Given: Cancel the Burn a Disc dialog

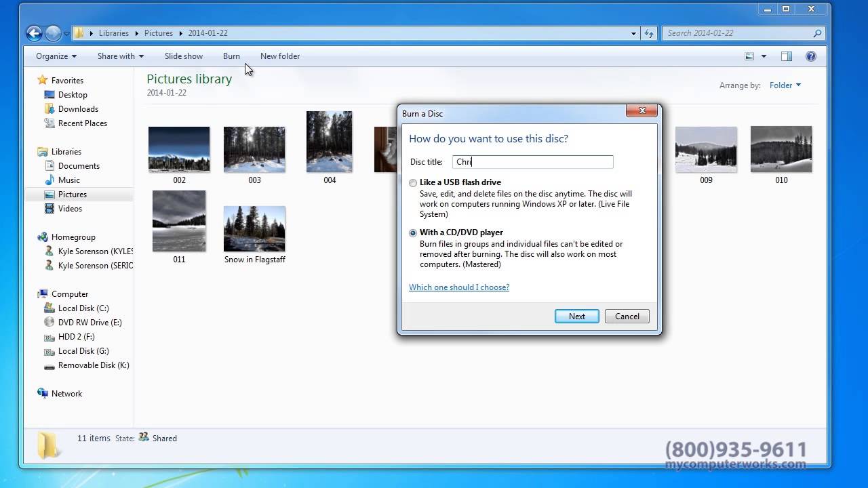Looking at the screenshot, I should (627, 316).
